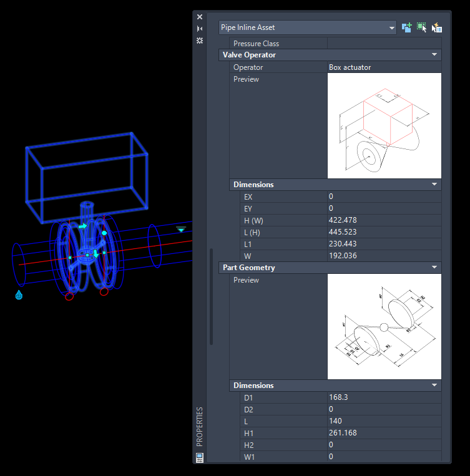Collapse the Dimensions section under Valve Operator
470x476 pixels.
[434, 184]
